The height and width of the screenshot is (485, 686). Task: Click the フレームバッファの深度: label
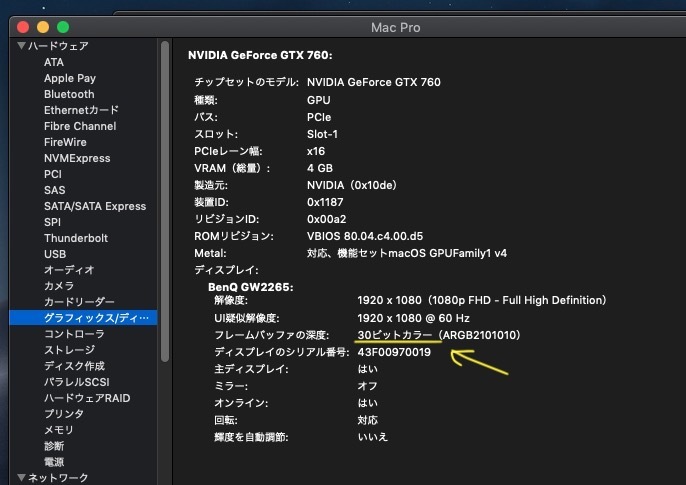coord(272,335)
